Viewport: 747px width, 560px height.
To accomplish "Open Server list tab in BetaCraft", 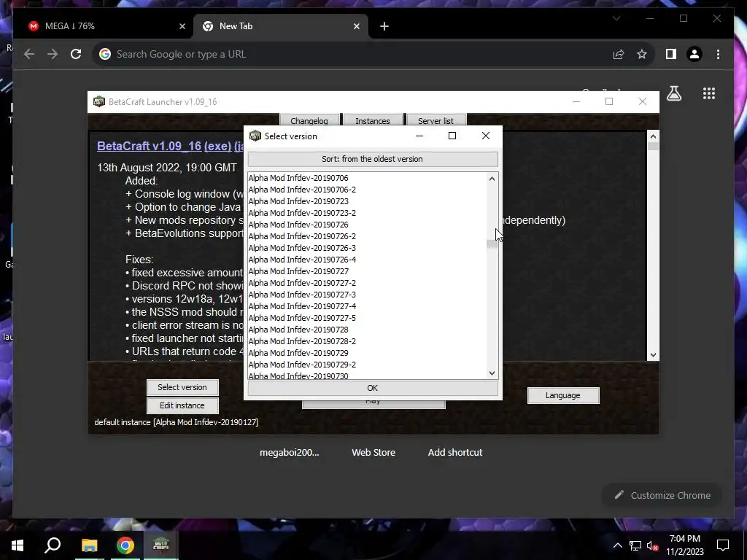I will (436, 120).
